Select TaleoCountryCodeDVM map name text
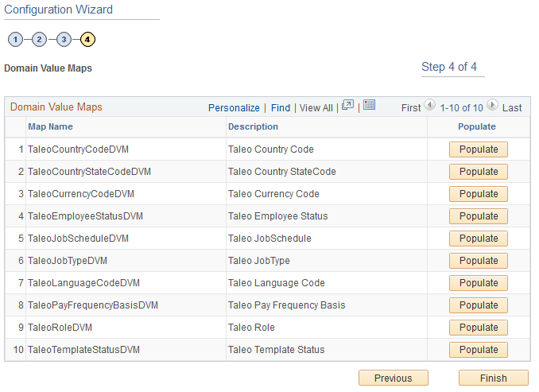The height and width of the screenshot is (392, 539). [79, 149]
